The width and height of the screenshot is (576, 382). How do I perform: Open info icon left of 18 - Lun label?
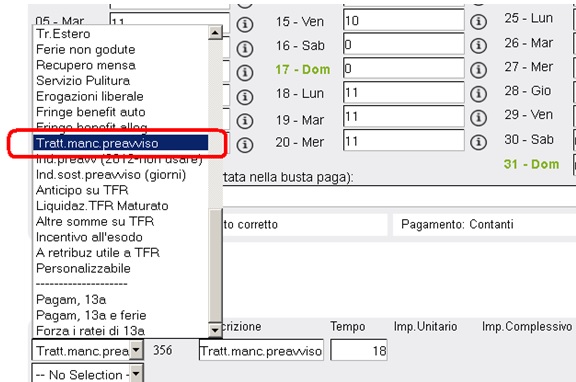click(x=245, y=97)
